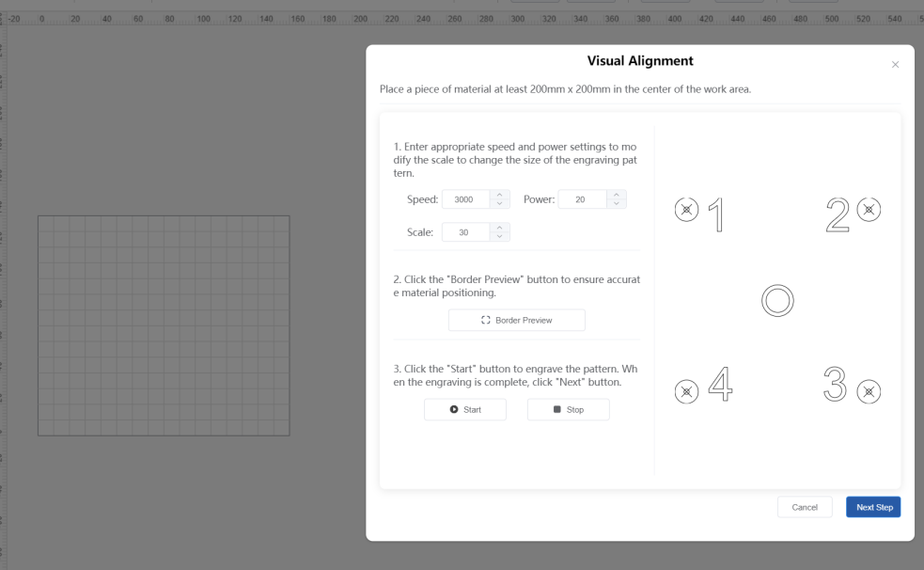Click the 'Scale:' label
Image resolution: width=924 pixels, height=570 pixels.
(420, 232)
